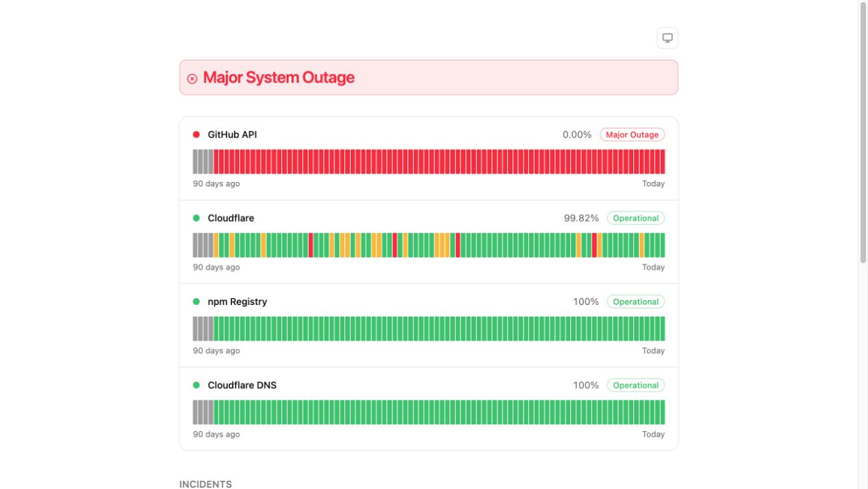Click the Operational badge for npm Registry
868x489 pixels.
[x=635, y=302]
